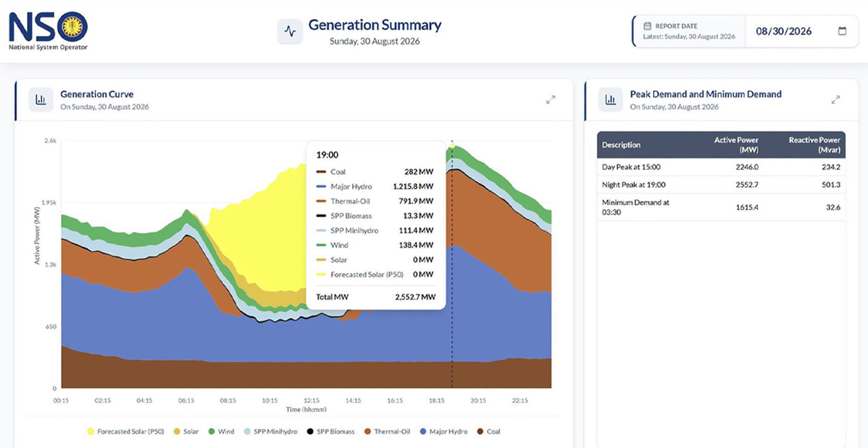Click the 18:15 time axis label
The width and height of the screenshot is (868, 448).
[x=437, y=400]
